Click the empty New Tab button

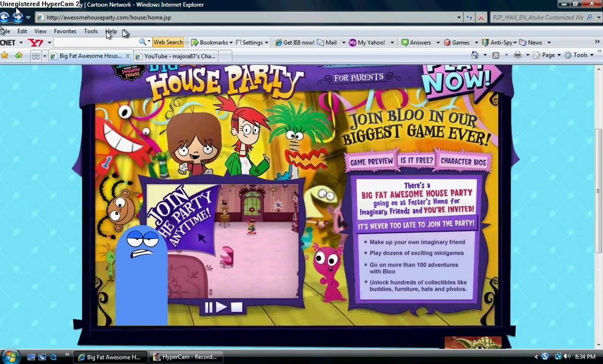coord(225,56)
